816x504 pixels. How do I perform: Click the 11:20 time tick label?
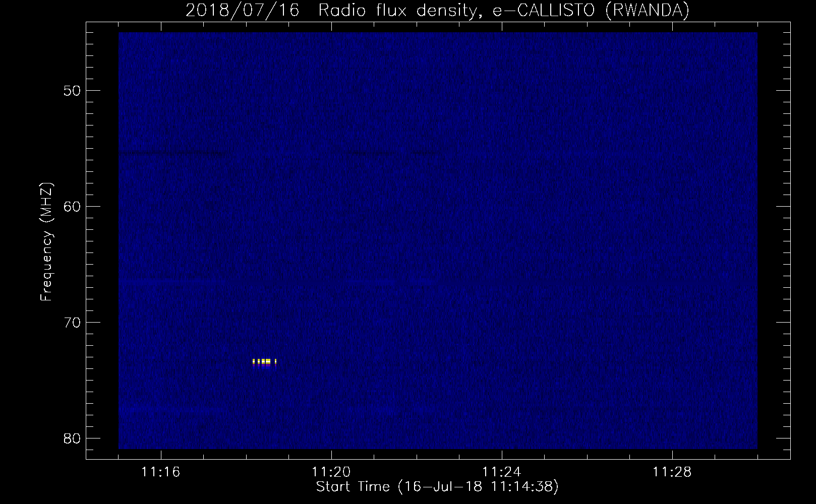pyautogui.click(x=331, y=472)
